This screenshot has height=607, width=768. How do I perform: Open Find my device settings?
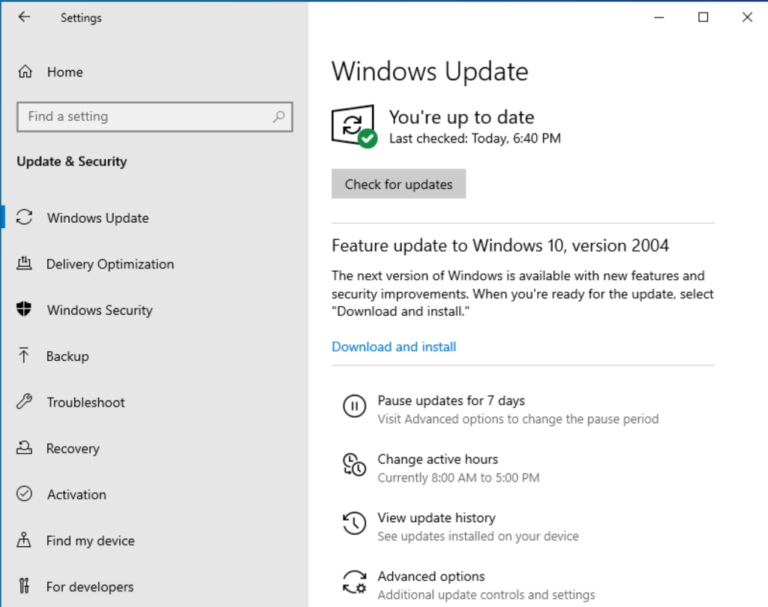[90, 540]
